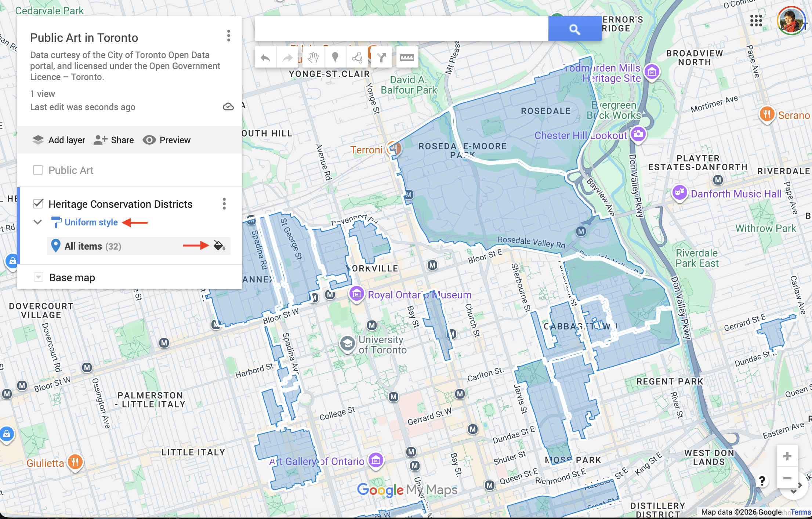
Task: Select the add marker tool
Action: (x=335, y=58)
